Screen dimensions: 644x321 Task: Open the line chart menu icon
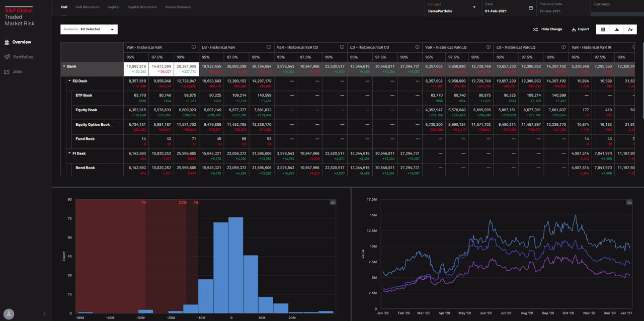coord(629,202)
